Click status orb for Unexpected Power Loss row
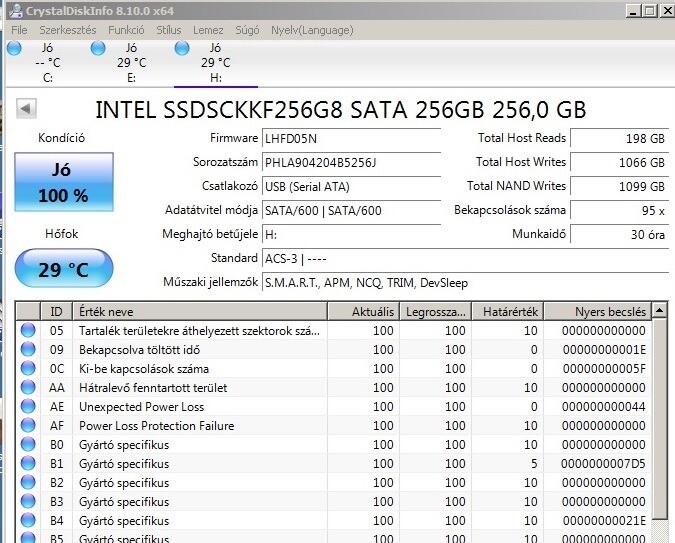The height and width of the screenshot is (543, 675). (x=28, y=407)
